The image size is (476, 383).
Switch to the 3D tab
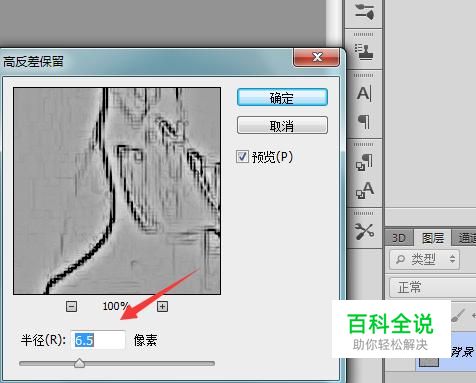tap(399, 238)
